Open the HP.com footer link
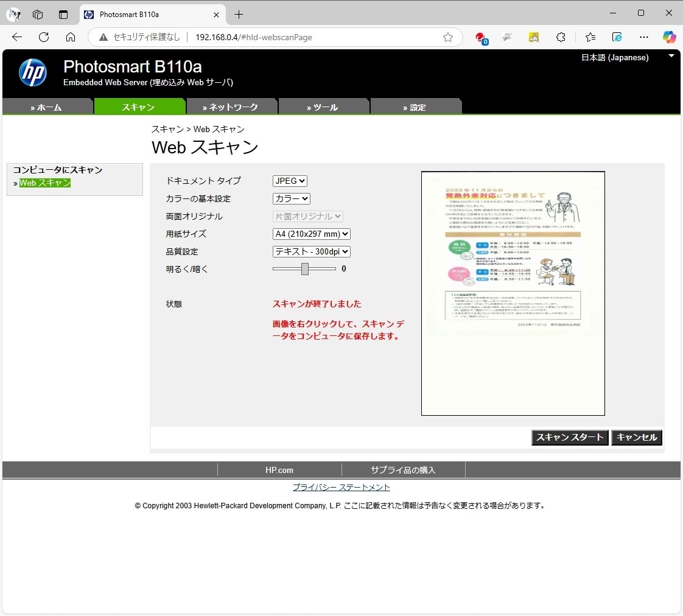This screenshot has height=616, width=683. (279, 470)
